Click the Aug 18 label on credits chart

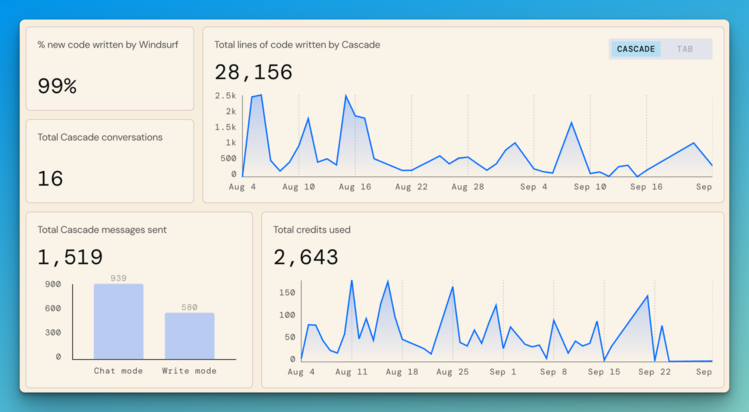coord(402,372)
